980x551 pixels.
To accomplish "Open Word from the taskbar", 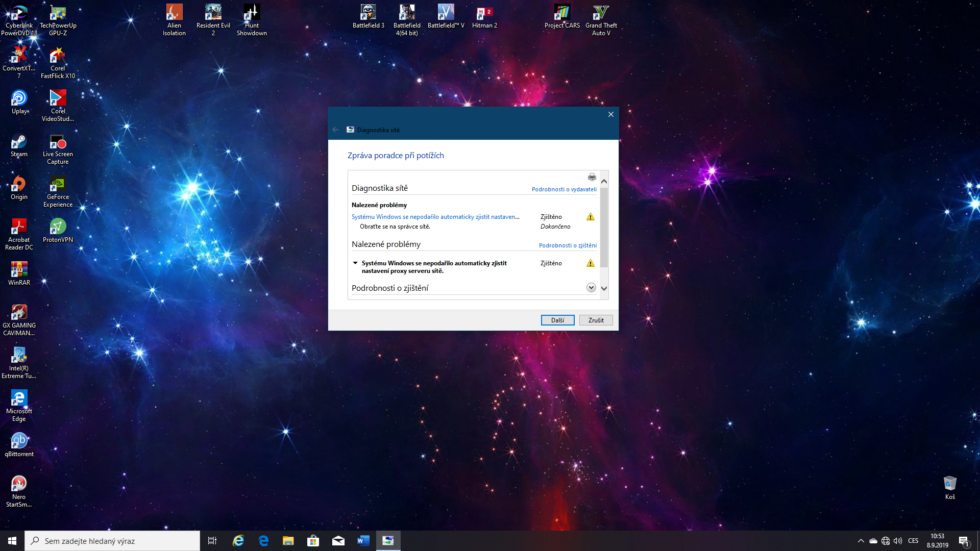I will point(363,541).
